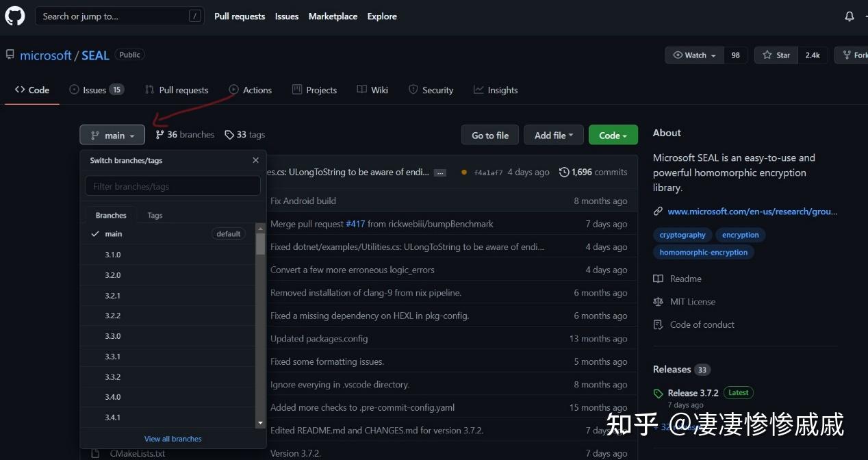Viewport: 868px width, 460px height.
Task: Switch to the Tags tab in branch selector
Action: click(x=155, y=215)
